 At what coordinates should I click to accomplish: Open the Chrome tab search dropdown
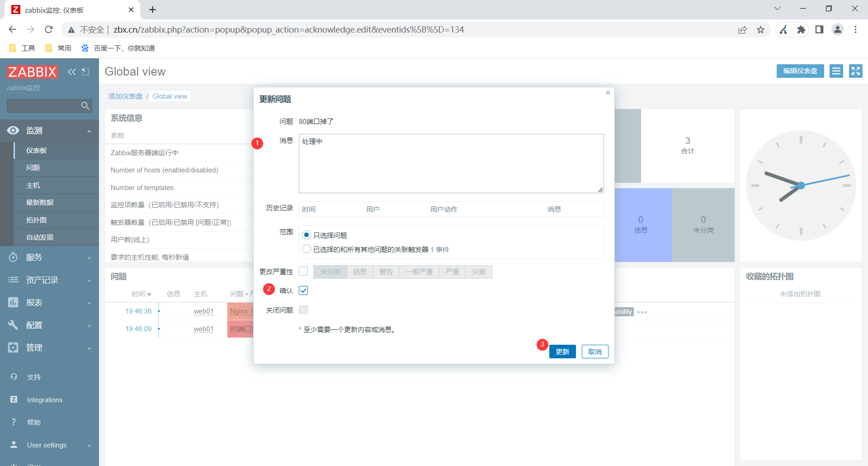coord(777,9)
